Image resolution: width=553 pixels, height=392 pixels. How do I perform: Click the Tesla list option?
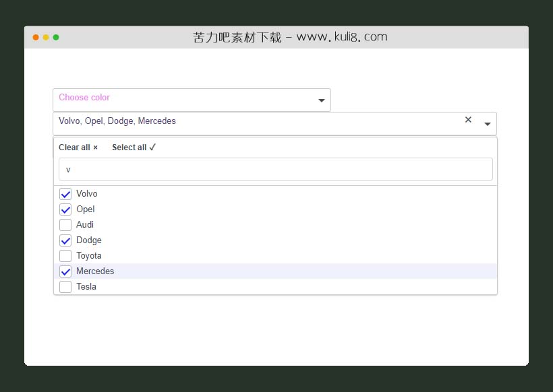coord(86,286)
